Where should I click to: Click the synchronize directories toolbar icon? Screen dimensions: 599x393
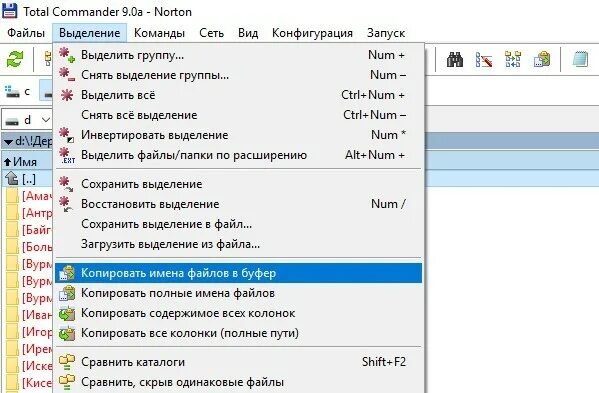coord(513,60)
